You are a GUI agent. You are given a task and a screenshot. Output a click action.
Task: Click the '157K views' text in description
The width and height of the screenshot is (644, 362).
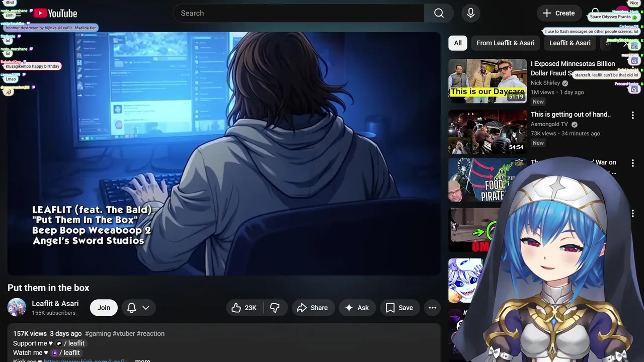click(30, 333)
